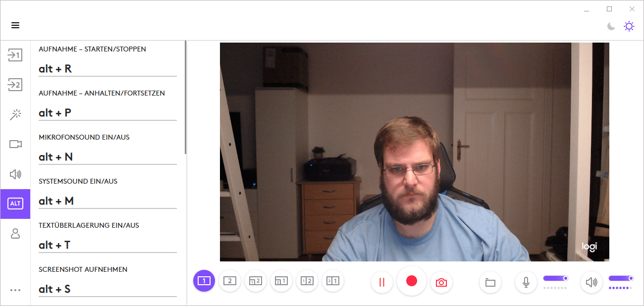Open the hamburger menu
This screenshot has width=644, height=306.
click(15, 25)
